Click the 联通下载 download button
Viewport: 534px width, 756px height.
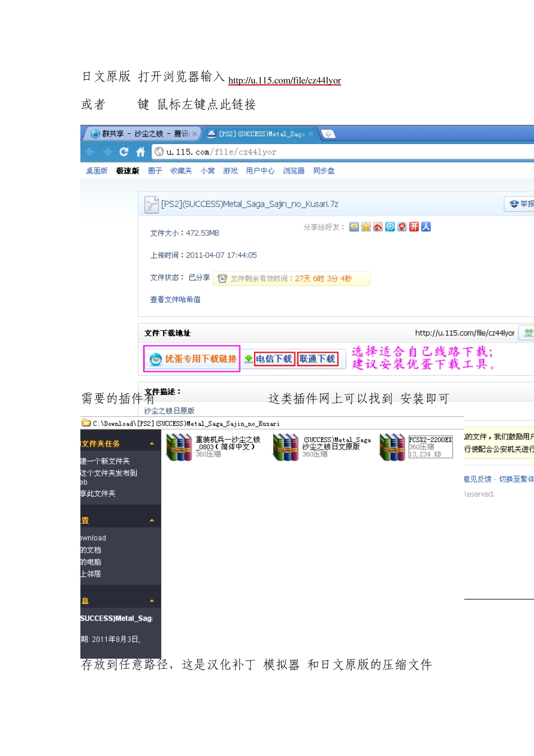(x=318, y=359)
